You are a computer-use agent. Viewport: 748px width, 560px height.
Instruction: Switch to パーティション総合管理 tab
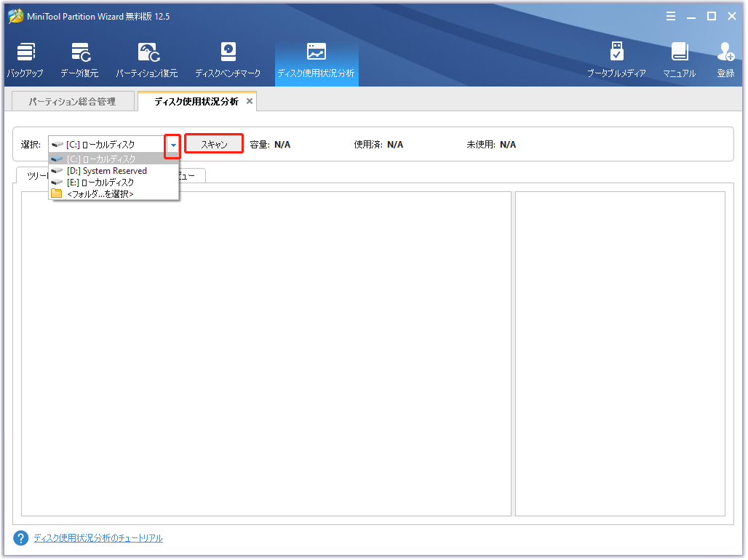click(73, 102)
